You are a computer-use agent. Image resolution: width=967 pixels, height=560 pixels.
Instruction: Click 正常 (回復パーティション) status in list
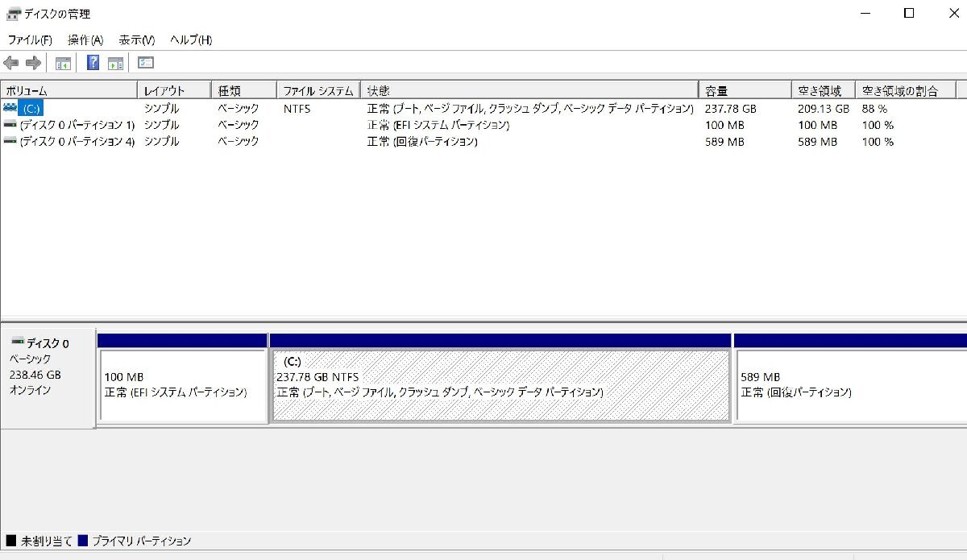(x=422, y=142)
